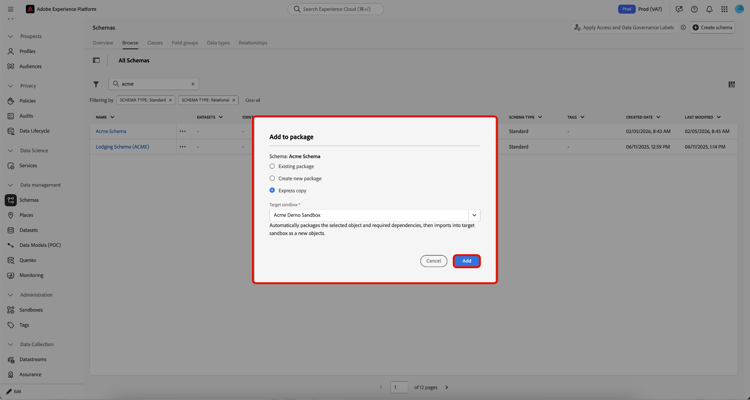Collapse the Data management sidebar section
The height and width of the screenshot is (400, 750).
(x=11, y=185)
